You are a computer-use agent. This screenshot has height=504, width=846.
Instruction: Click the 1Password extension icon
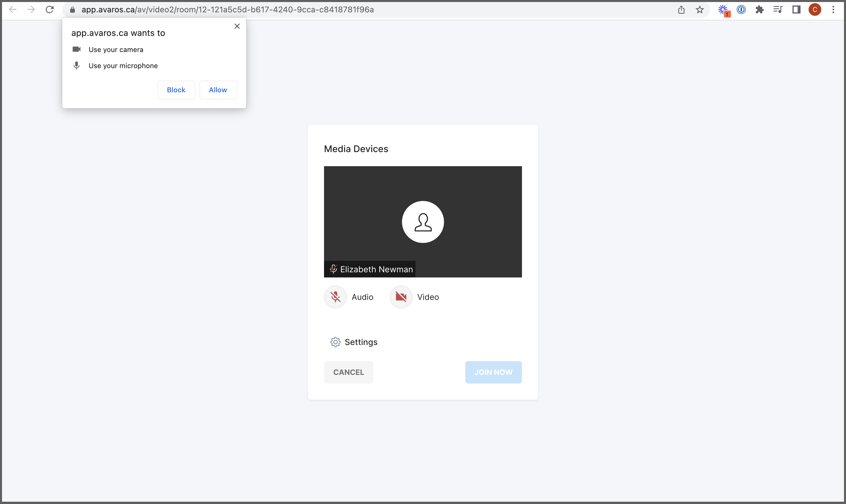pyautogui.click(x=741, y=9)
